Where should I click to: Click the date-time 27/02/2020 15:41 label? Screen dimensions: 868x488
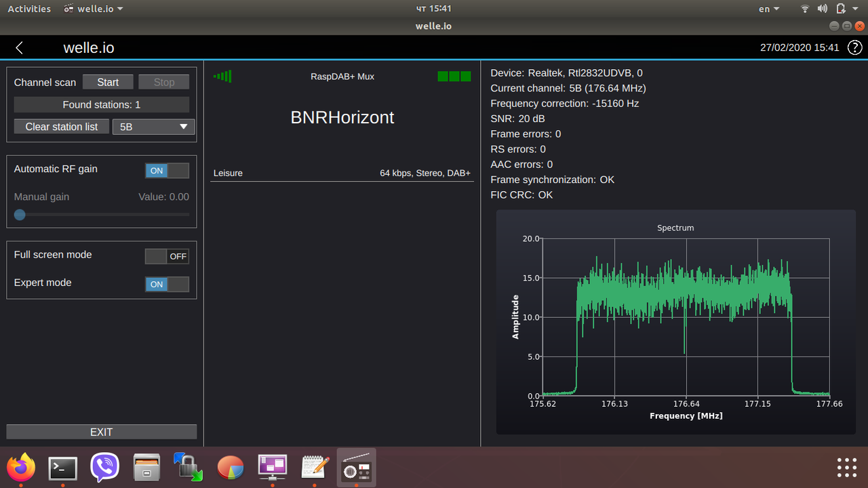tap(800, 48)
